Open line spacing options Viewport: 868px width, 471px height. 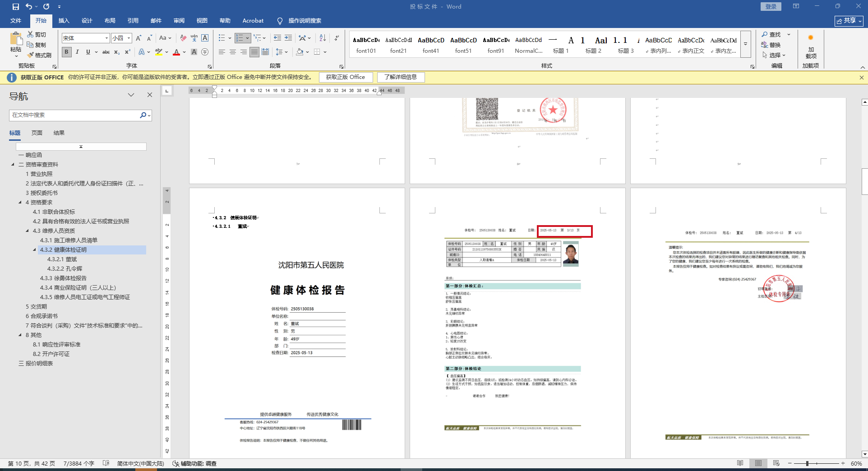pyautogui.click(x=282, y=52)
